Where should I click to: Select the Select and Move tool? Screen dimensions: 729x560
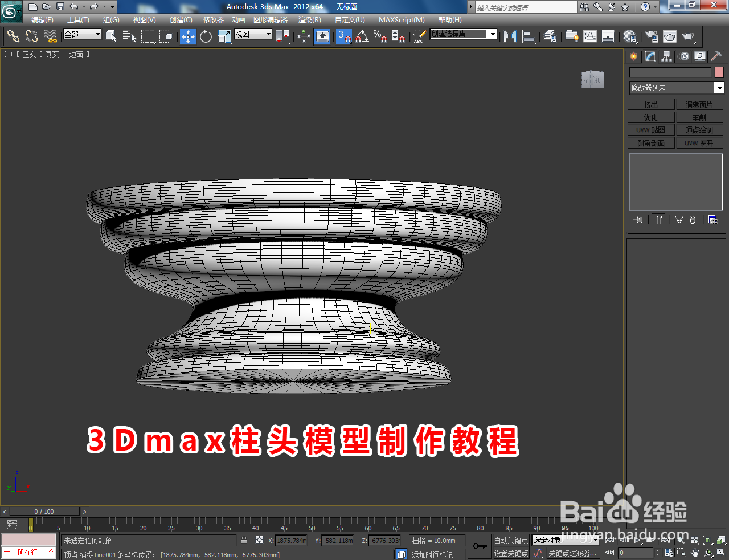click(x=188, y=36)
